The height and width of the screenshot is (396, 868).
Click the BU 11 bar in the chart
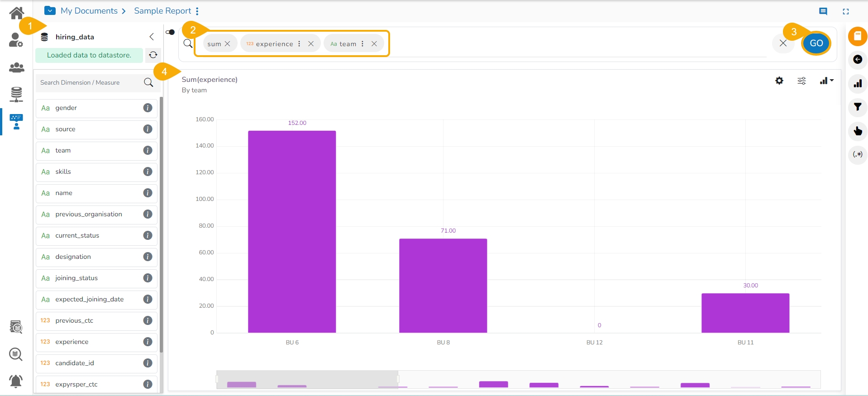tap(745, 313)
